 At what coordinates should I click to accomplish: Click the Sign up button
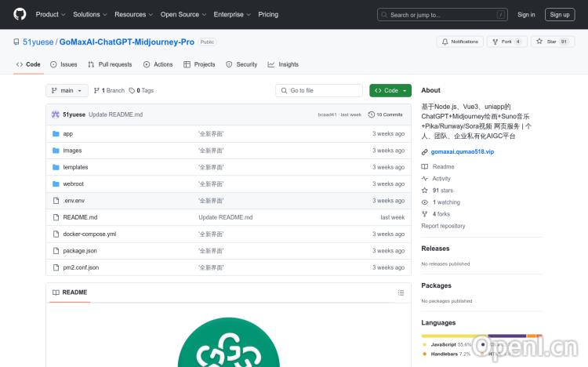560,14
